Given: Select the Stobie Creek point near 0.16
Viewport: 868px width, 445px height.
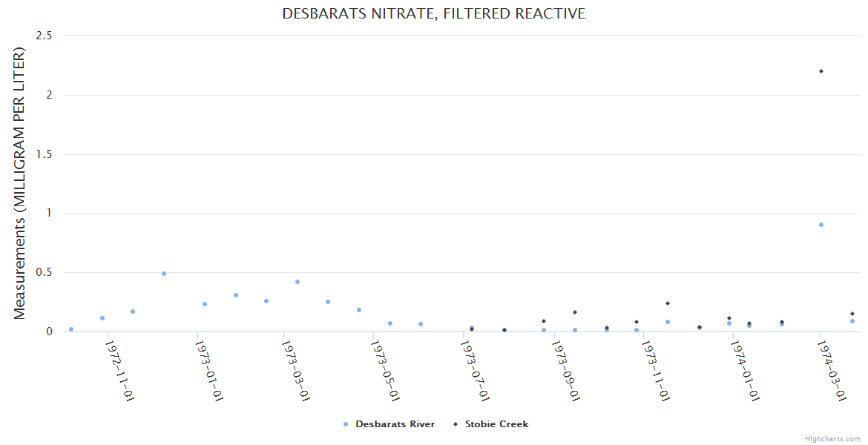Looking at the screenshot, I should click(575, 312).
